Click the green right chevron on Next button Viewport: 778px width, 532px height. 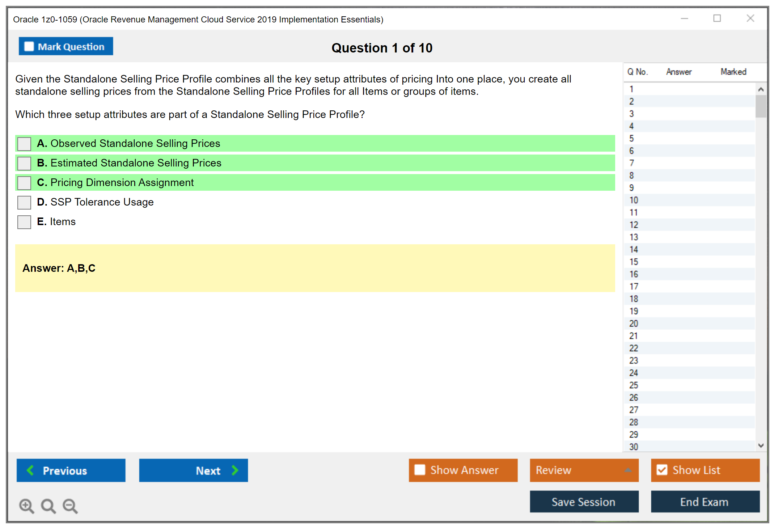[x=234, y=470]
